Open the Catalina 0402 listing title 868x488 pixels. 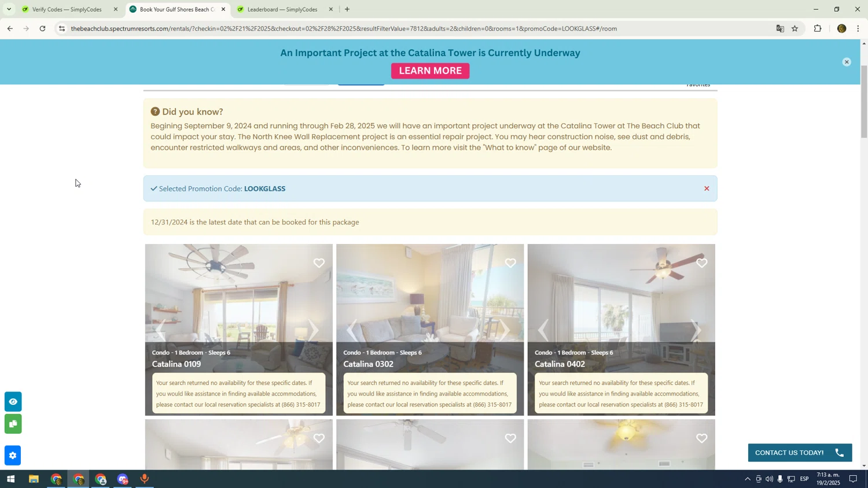(560, 364)
